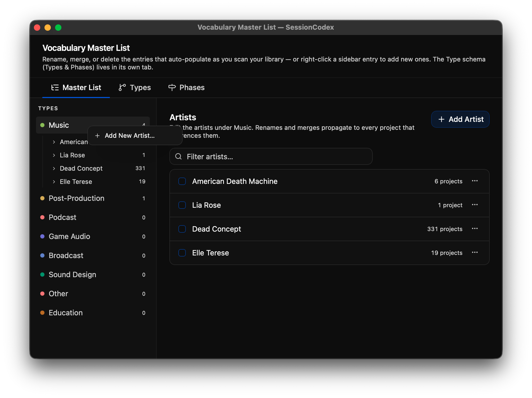Image resolution: width=532 pixels, height=398 pixels.
Task: Focus the Filter artists search field
Action: pos(271,156)
